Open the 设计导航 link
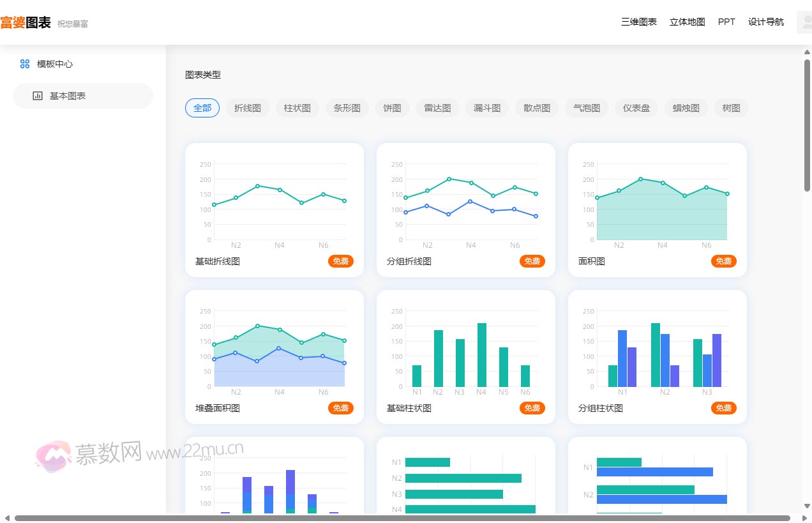The image size is (812, 523). tap(766, 22)
